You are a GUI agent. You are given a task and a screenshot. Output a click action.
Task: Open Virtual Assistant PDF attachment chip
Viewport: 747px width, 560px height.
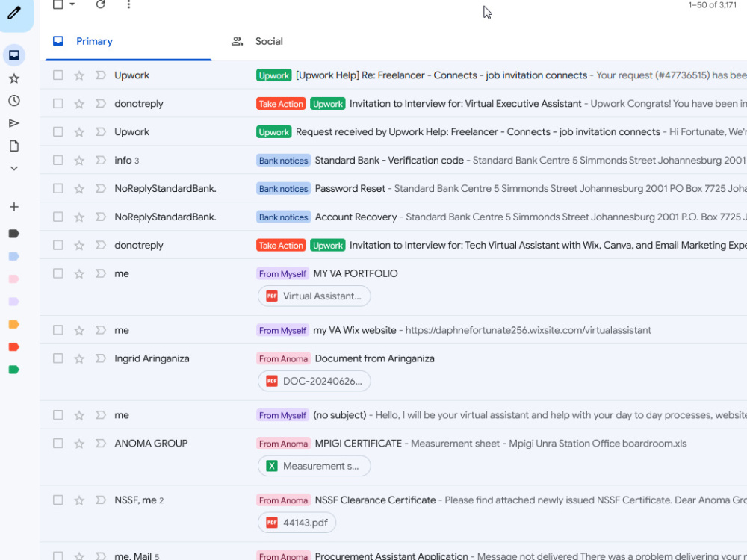314,296
